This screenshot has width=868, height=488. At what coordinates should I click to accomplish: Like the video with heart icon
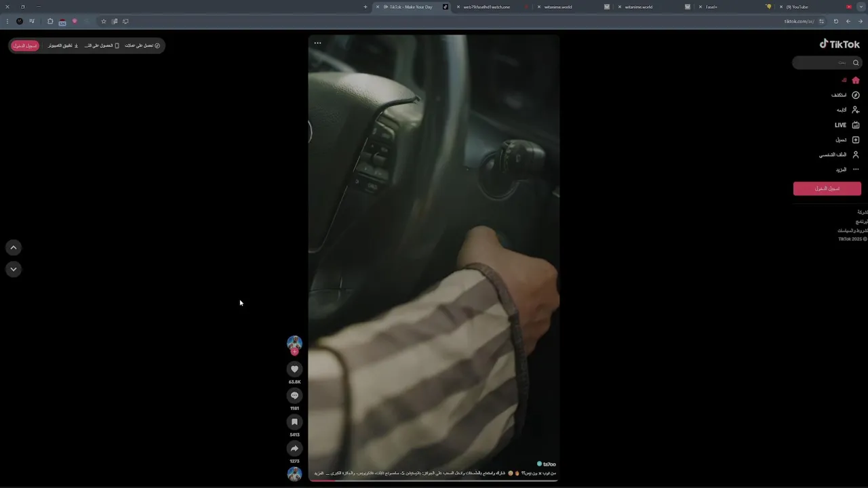click(294, 369)
